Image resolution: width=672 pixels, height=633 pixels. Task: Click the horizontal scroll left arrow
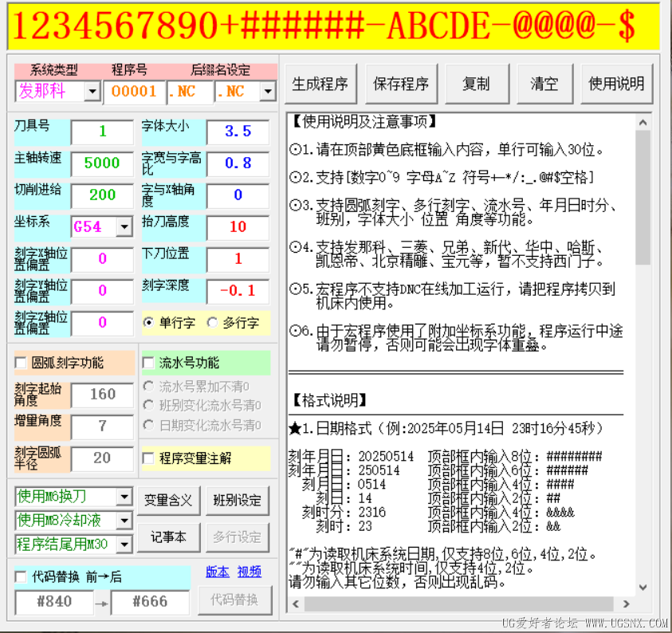point(296,604)
